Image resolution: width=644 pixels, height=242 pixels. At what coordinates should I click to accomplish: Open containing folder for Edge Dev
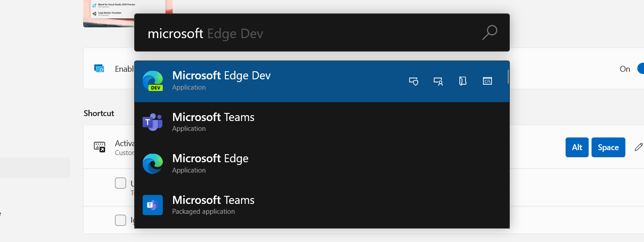[463, 81]
